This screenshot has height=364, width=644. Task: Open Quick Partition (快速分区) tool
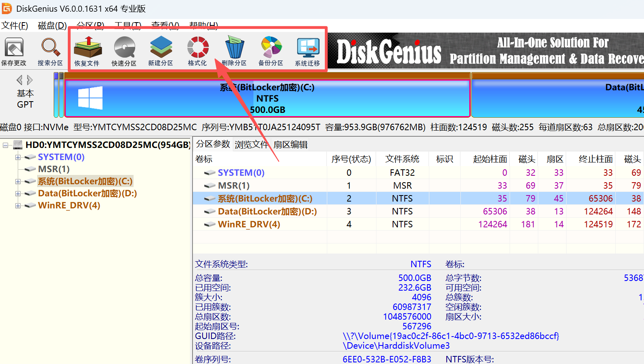124,52
